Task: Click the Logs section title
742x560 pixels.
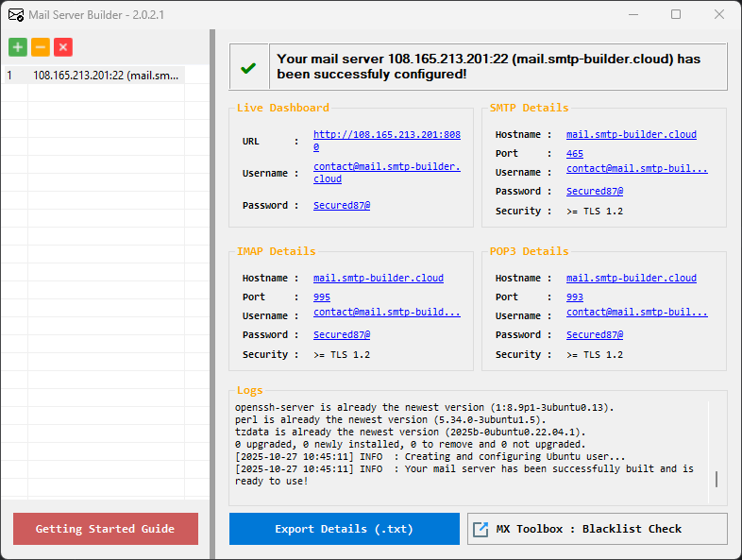Action: [249, 391]
